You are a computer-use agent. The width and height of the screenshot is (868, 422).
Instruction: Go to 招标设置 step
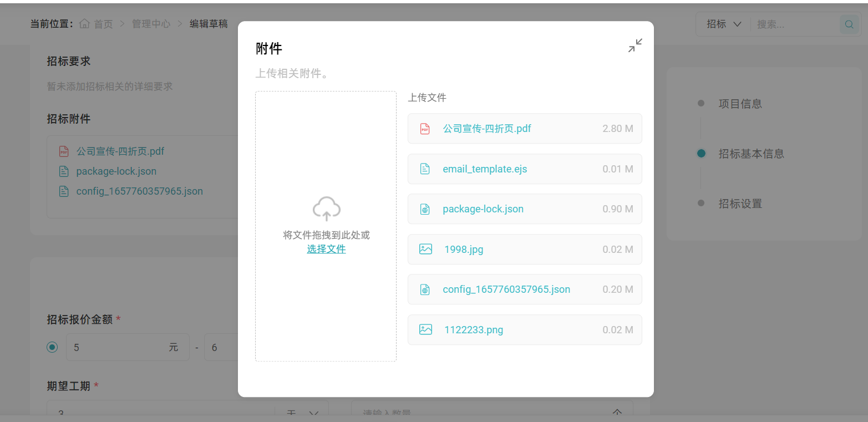[x=740, y=204]
